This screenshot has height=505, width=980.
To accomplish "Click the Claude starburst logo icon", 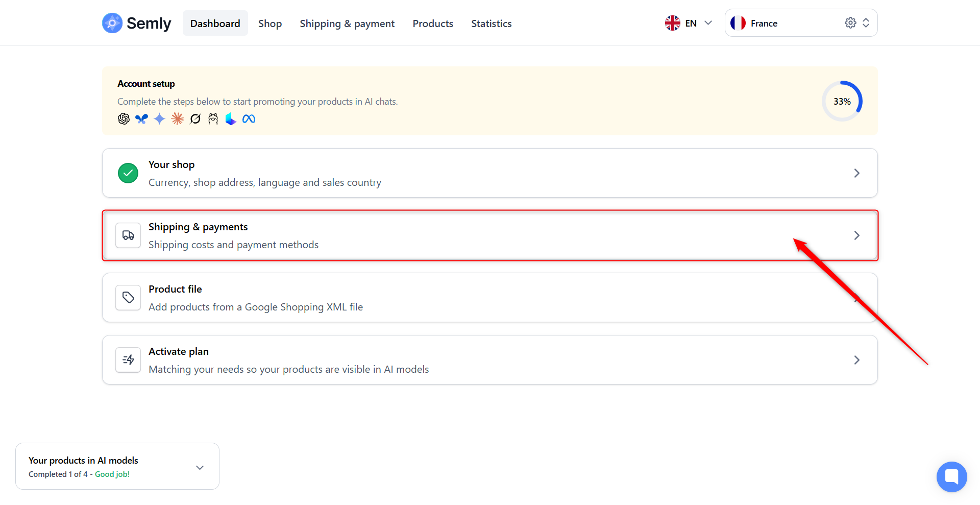I will point(177,119).
